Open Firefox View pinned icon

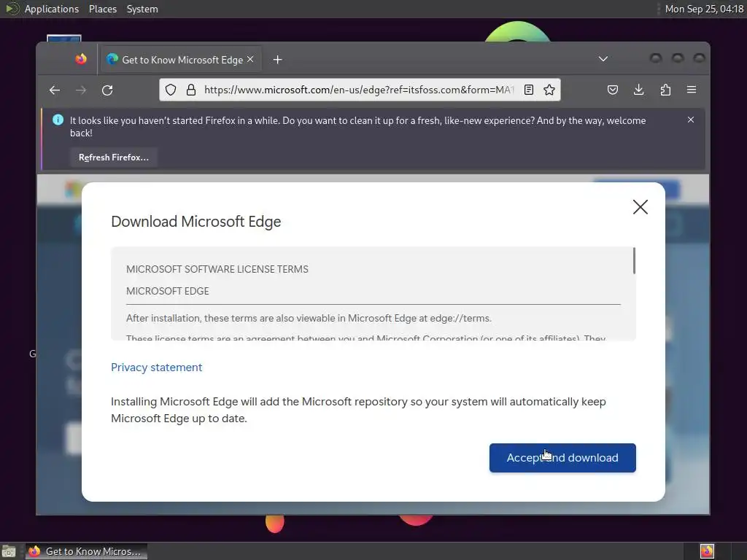point(81,59)
